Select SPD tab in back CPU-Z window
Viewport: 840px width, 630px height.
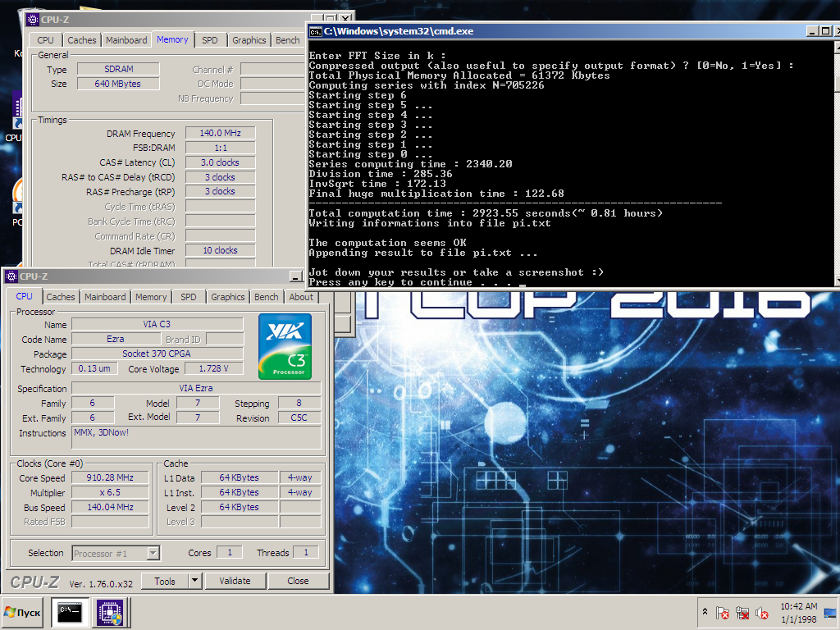(210, 40)
